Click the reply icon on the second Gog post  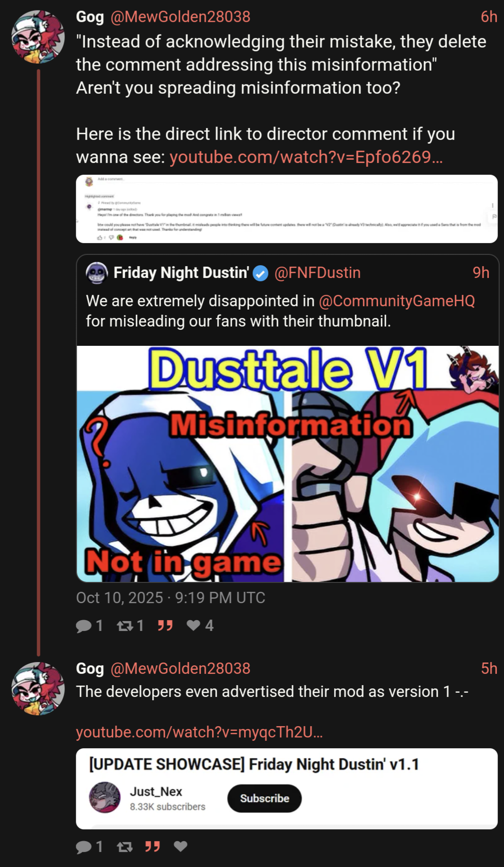coord(84,847)
